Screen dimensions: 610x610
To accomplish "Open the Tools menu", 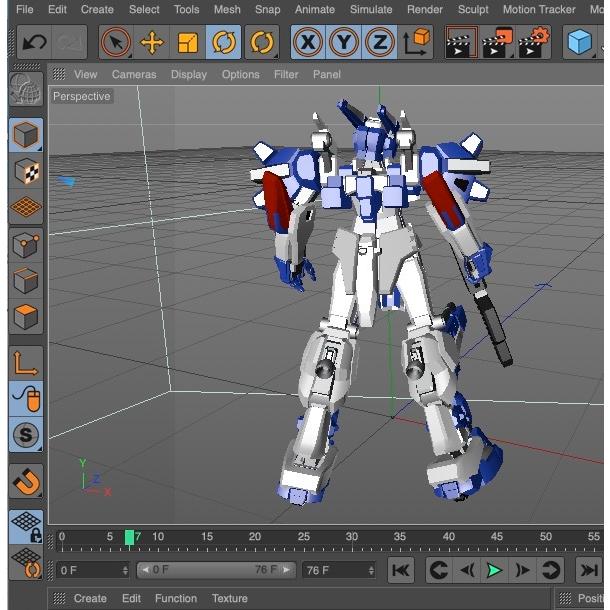I will click(186, 9).
